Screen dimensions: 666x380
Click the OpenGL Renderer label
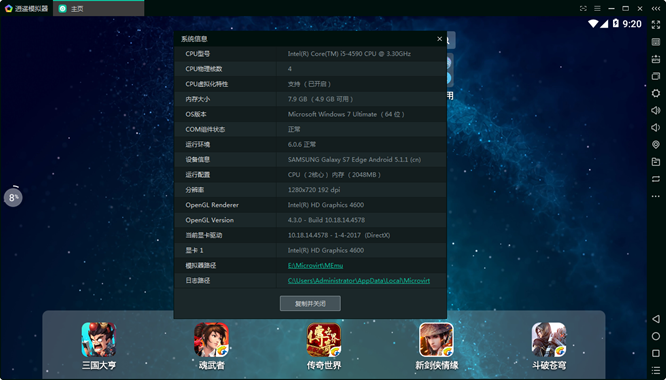[212, 205]
